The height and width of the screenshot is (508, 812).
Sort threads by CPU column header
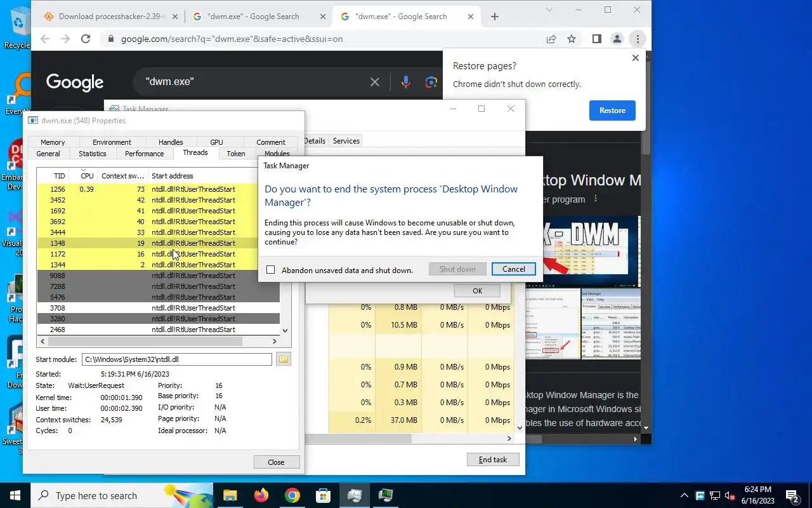coord(83,176)
